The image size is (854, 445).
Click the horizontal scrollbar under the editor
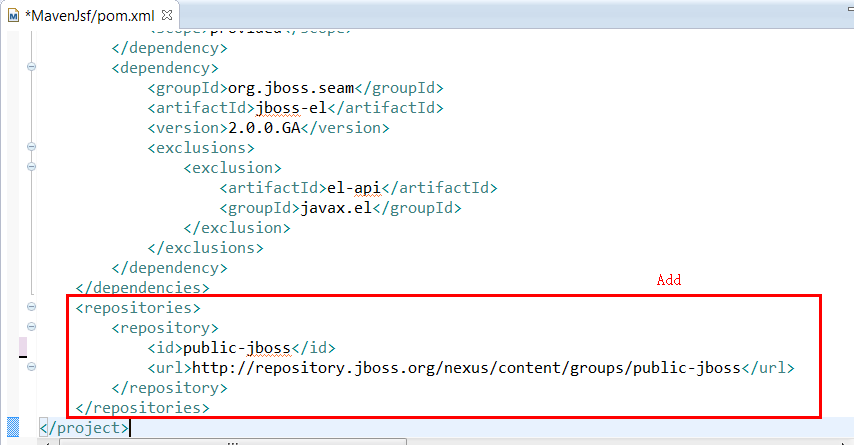point(230,439)
